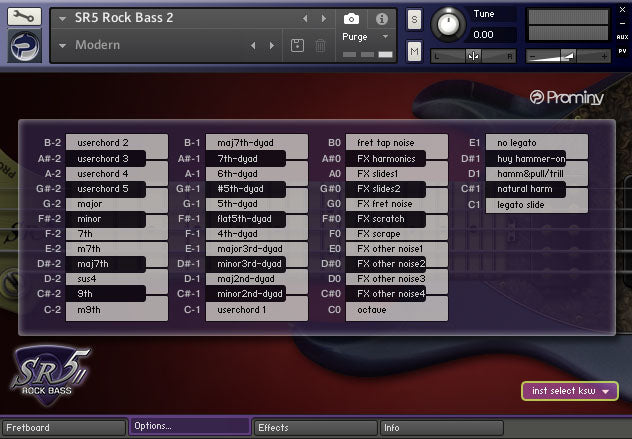Click the Tune knob
This screenshot has height=439, width=632.
(448, 24)
